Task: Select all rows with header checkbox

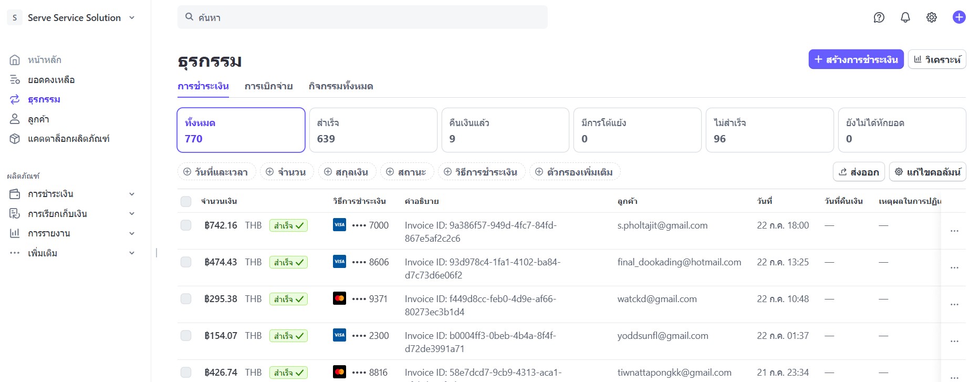Action: click(186, 201)
